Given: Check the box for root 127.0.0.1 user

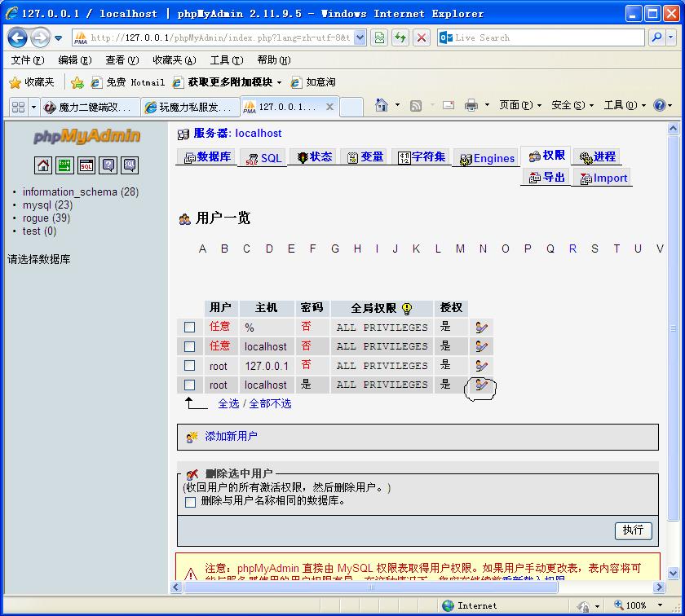Looking at the screenshot, I should (190, 366).
